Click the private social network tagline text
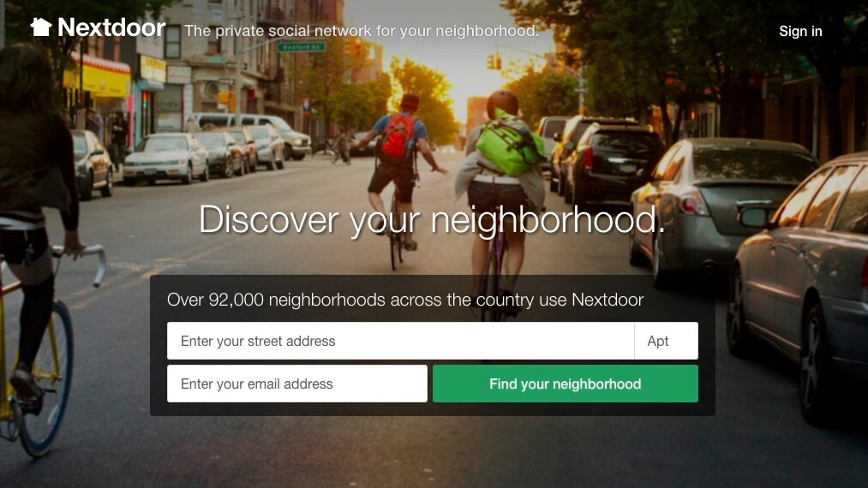 [x=362, y=31]
